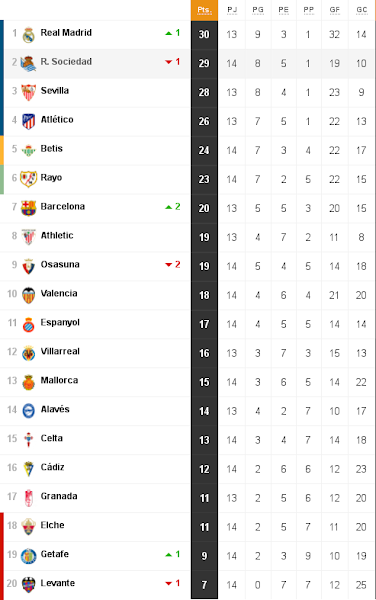This screenshot has height=600, width=376.
Task: Click Levante's red down-arrow position indicator
Action: coord(169,584)
